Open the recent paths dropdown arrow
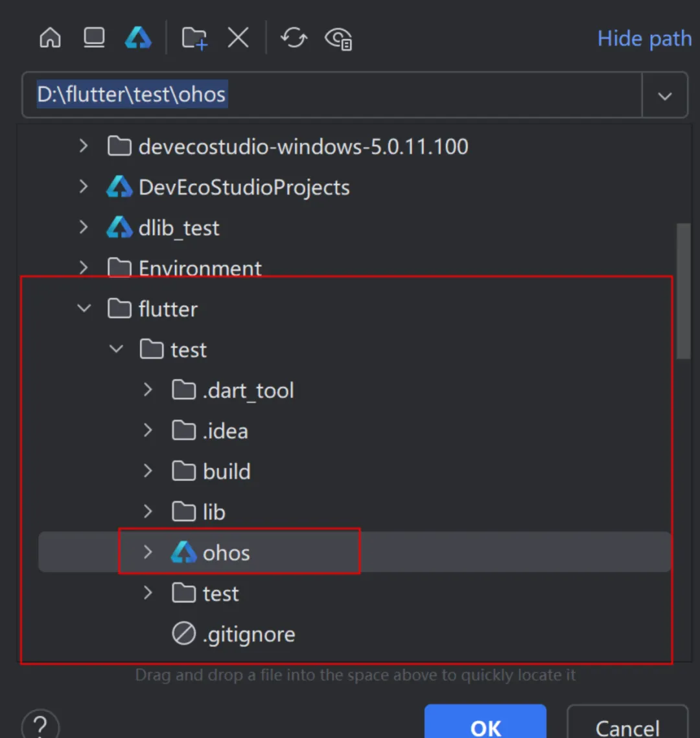The image size is (700, 738). (665, 96)
